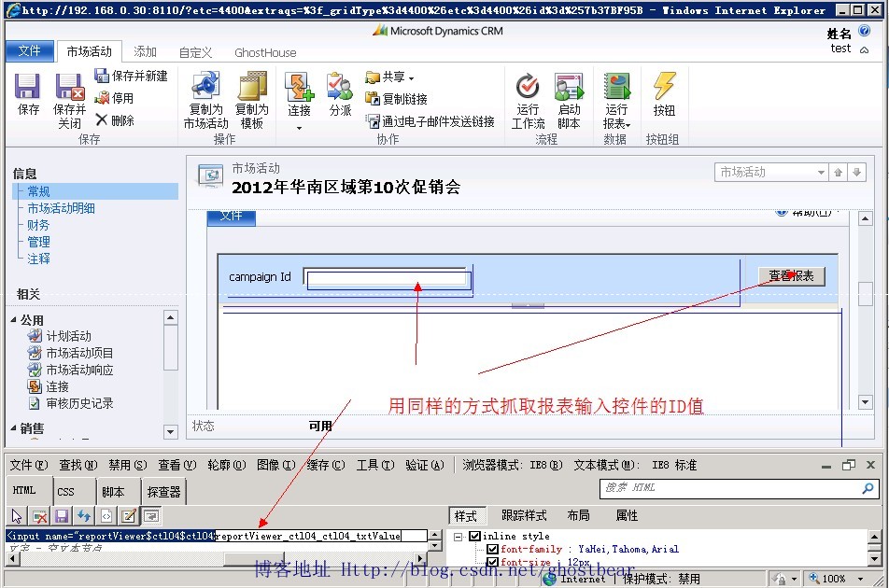889x588 pixels.
Task: Click the report 文件 tab
Action: pyautogui.click(x=232, y=217)
